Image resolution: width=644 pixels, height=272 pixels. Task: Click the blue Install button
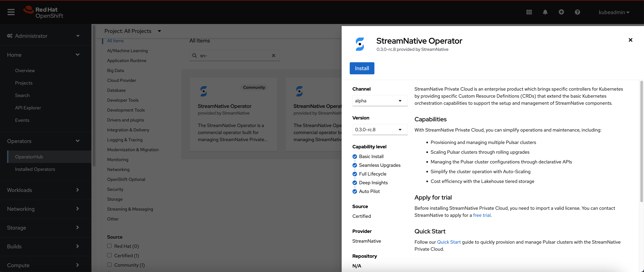[x=362, y=68]
